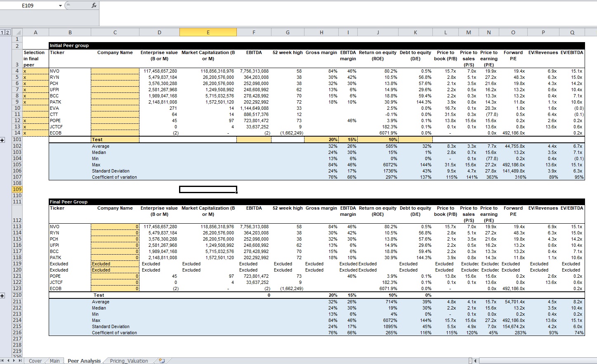597x364 pixels.
Task: Click the 492,186.0x Forward P/E in row 14
Action: tap(513, 133)
